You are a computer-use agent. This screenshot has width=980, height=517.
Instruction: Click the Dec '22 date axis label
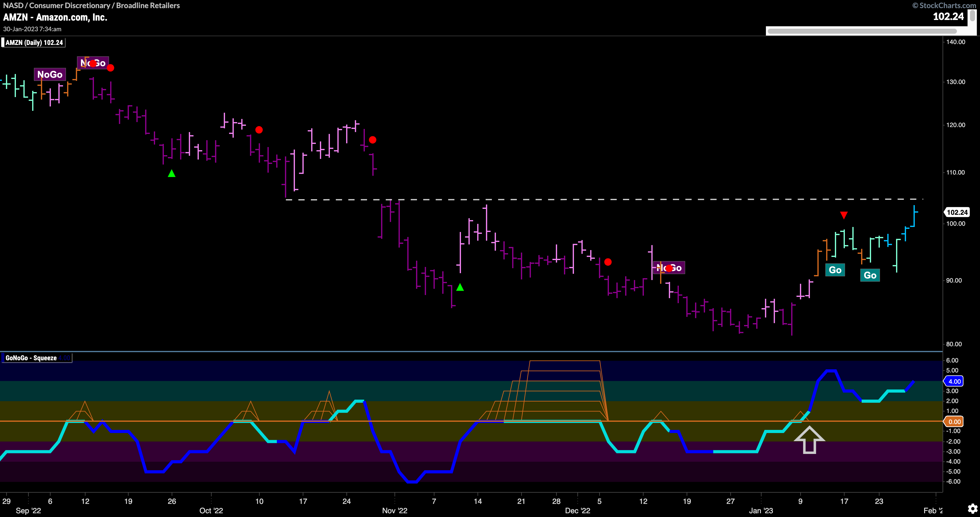point(577,510)
